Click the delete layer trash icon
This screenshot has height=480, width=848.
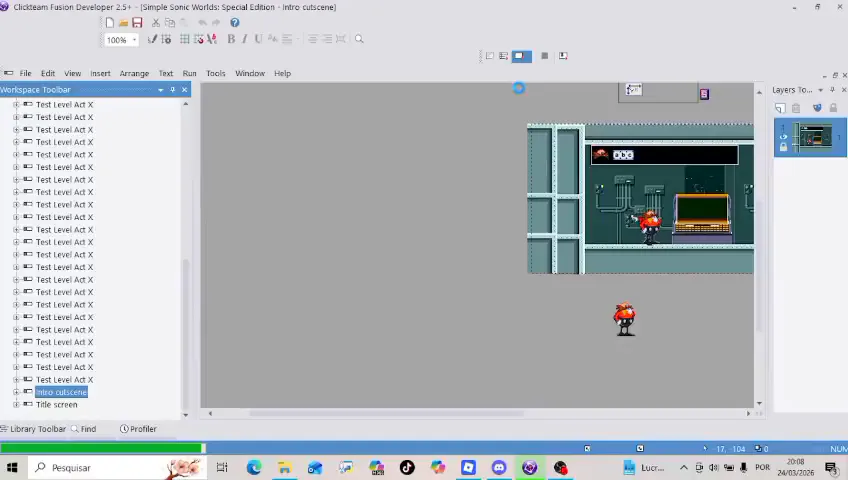(796, 108)
